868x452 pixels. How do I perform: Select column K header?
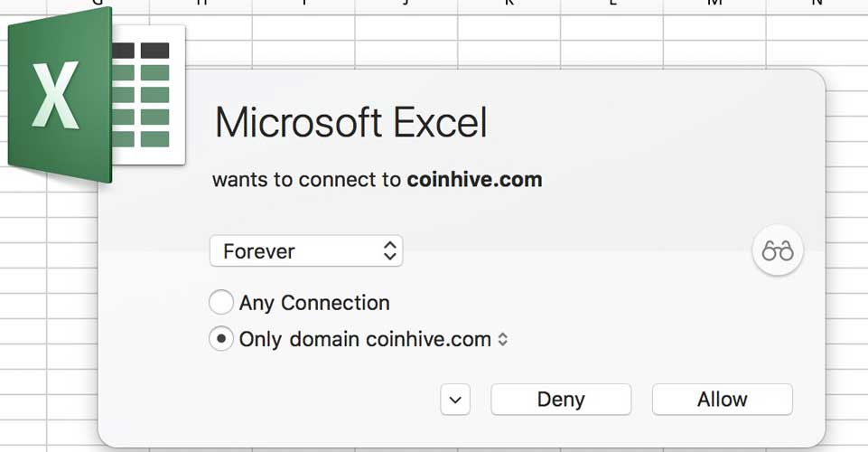(509, 4)
